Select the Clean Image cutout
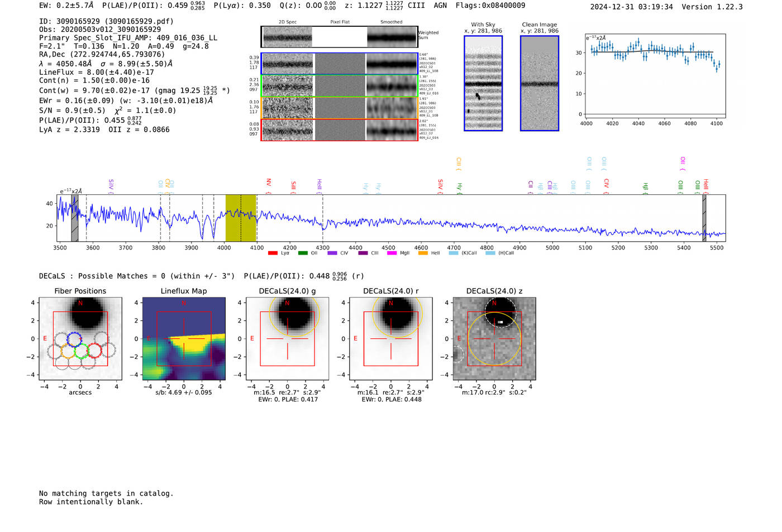The image size is (782, 532). click(540, 83)
